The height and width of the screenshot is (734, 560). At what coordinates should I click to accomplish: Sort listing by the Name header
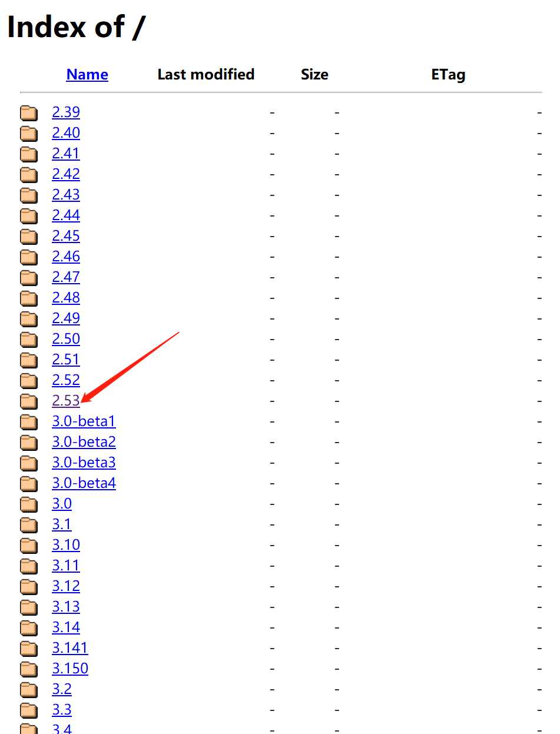87,74
